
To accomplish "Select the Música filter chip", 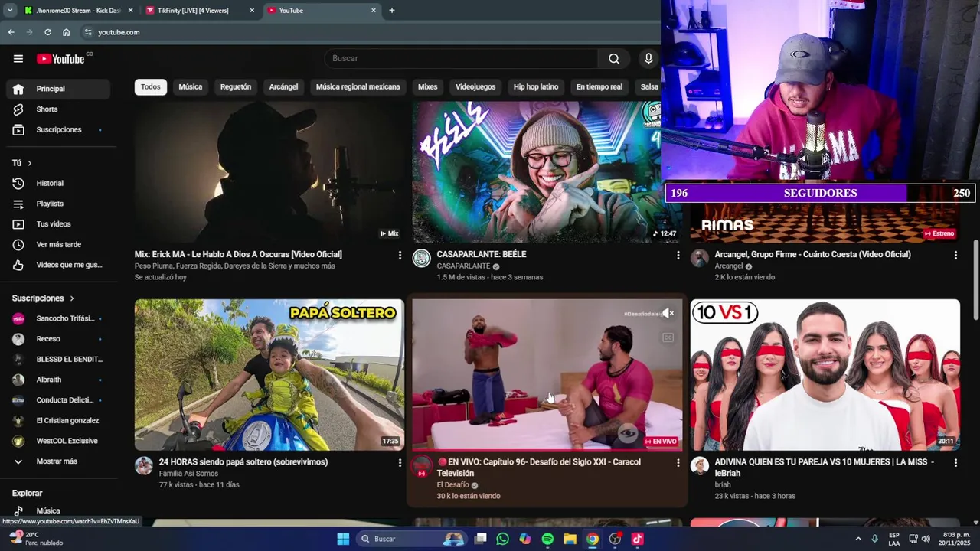I will 191,86.
